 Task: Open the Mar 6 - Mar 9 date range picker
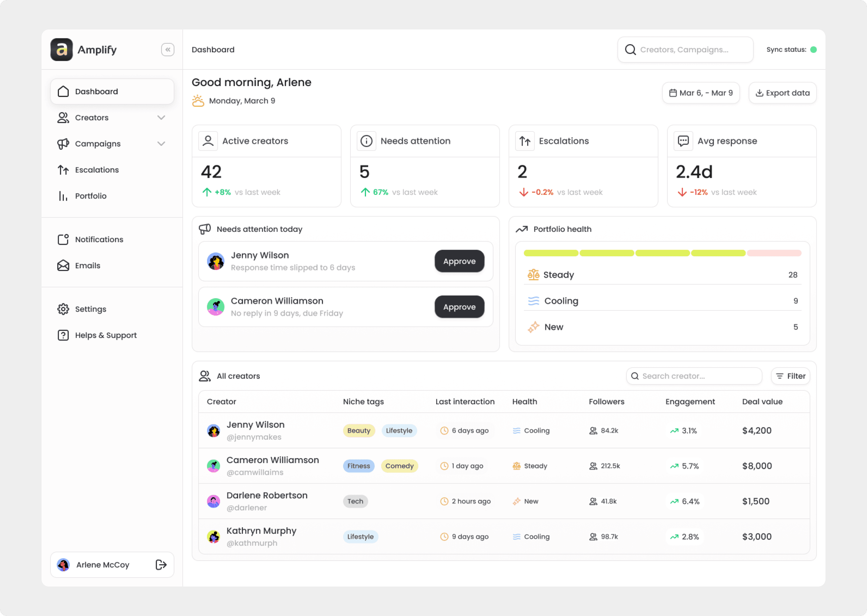point(701,93)
